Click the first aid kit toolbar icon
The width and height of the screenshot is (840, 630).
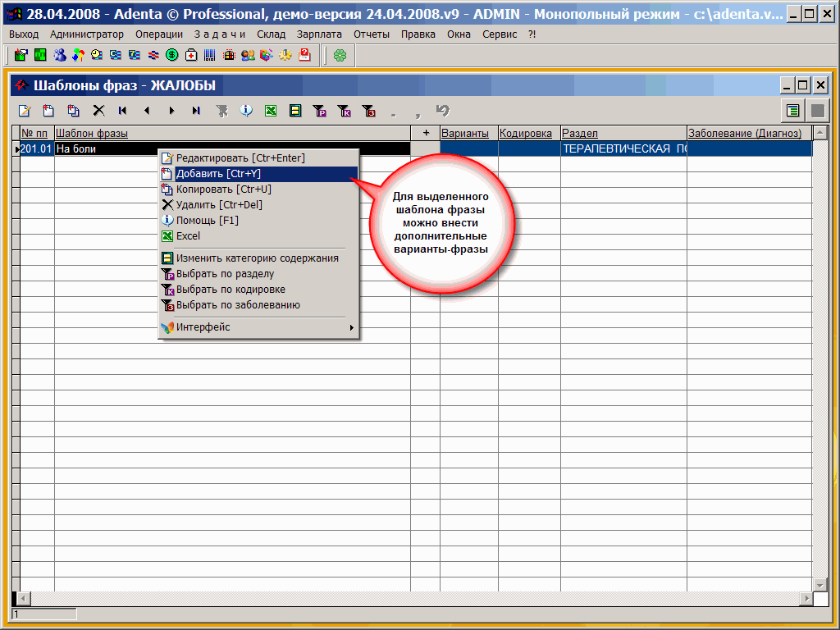pos(191,55)
